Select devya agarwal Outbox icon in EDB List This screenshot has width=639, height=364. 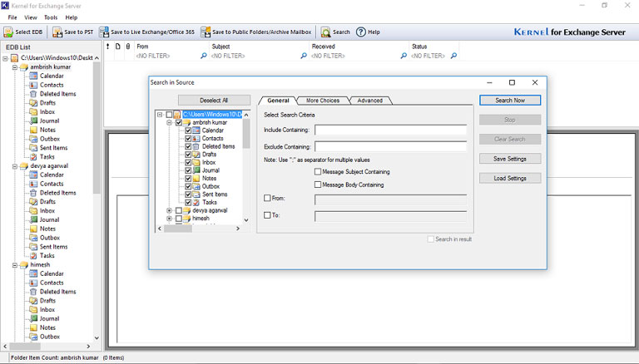33,238
